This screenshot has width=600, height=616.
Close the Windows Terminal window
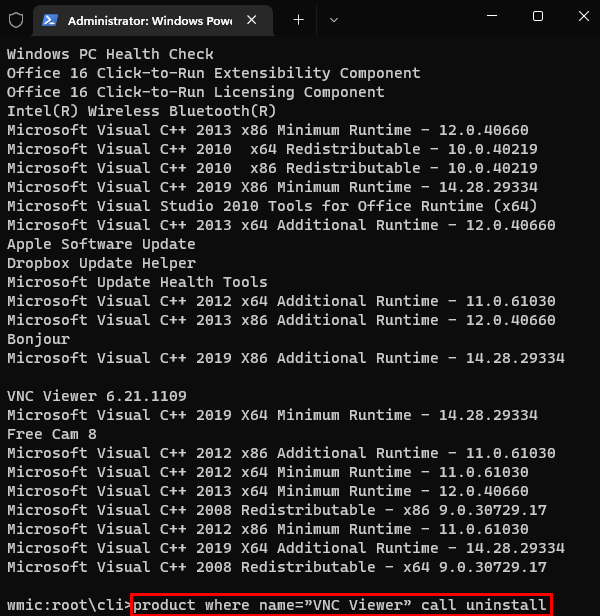[x=584, y=16]
